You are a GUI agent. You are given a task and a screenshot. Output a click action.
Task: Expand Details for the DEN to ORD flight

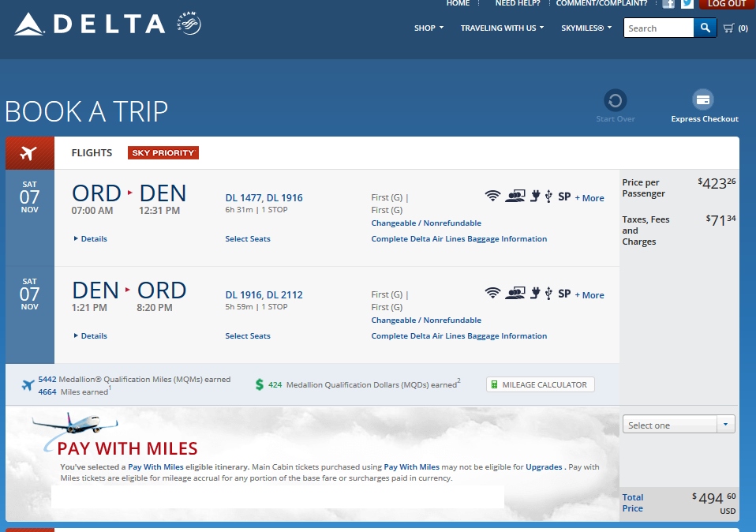91,335
